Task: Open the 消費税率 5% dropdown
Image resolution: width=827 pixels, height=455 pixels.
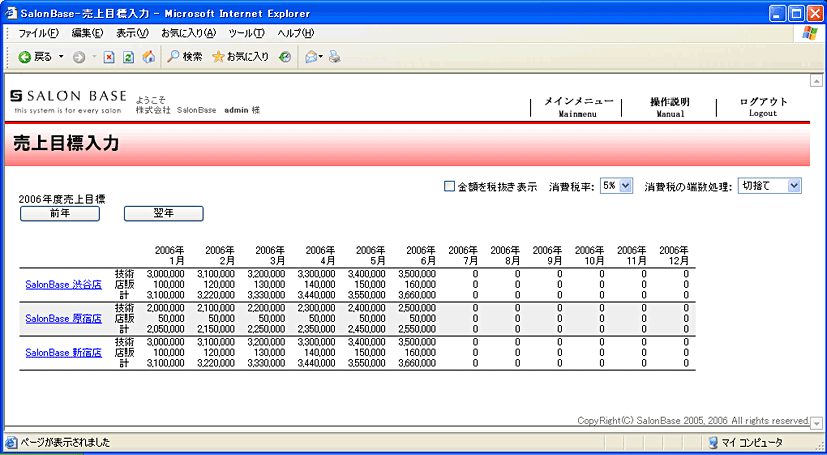Action: [617, 186]
